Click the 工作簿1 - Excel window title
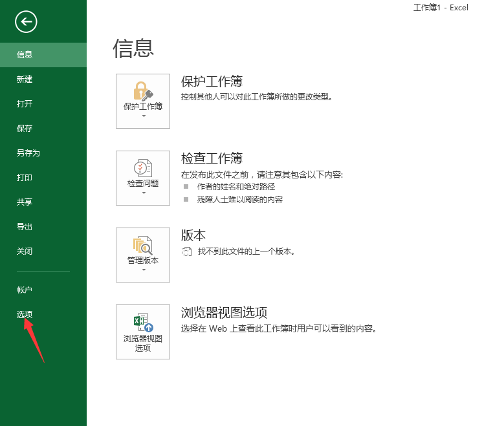 coord(441,7)
